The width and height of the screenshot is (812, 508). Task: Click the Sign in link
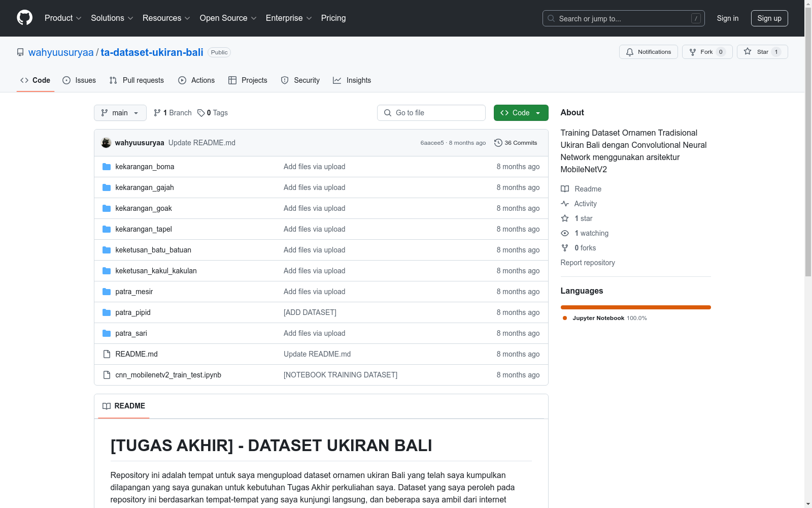pos(728,18)
